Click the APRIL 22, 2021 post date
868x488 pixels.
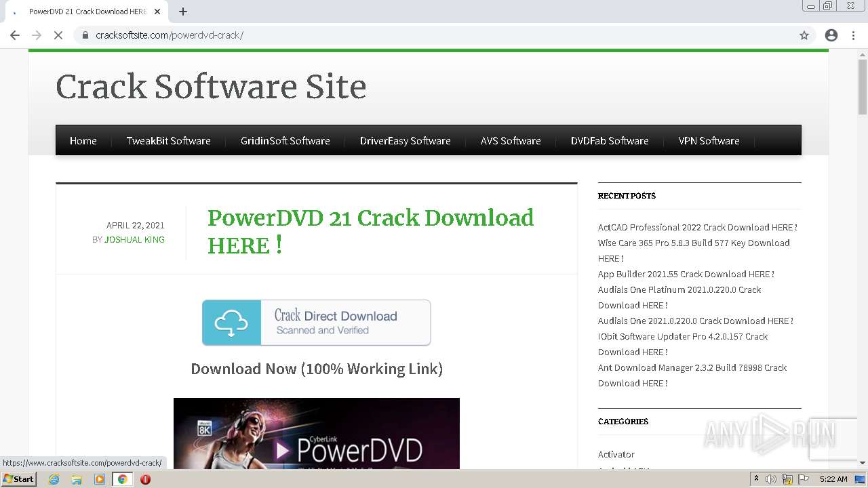pyautogui.click(x=136, y=225)
